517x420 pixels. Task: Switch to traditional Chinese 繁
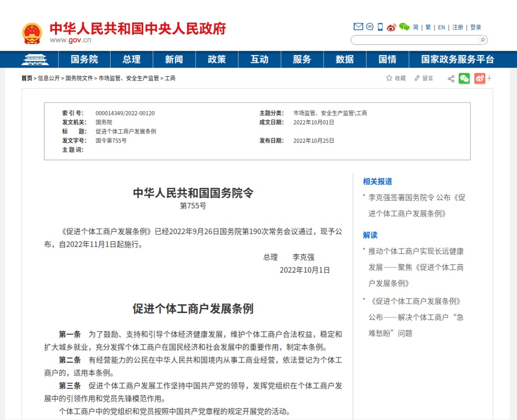(428, 27)
